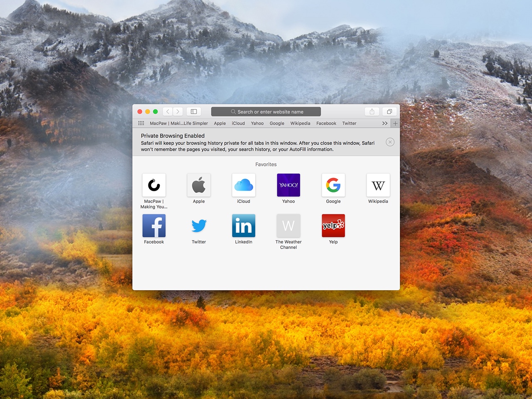Open the Facebook favorite

[154, 225]
